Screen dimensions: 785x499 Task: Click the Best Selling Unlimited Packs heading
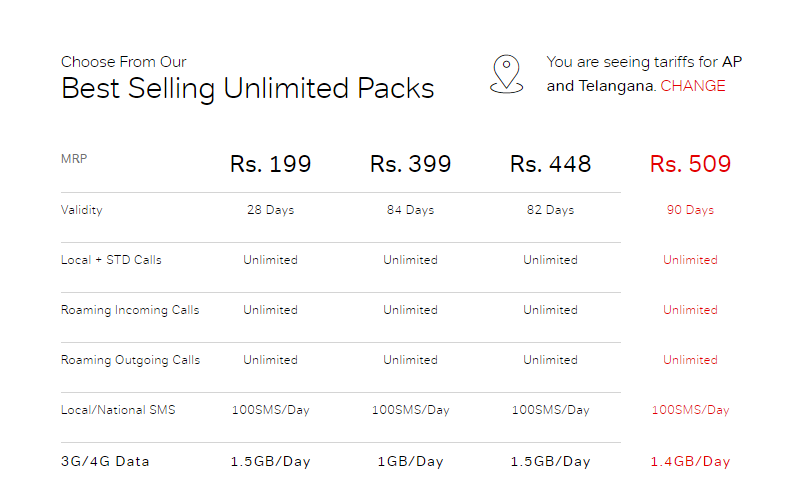tap(247, 88)
